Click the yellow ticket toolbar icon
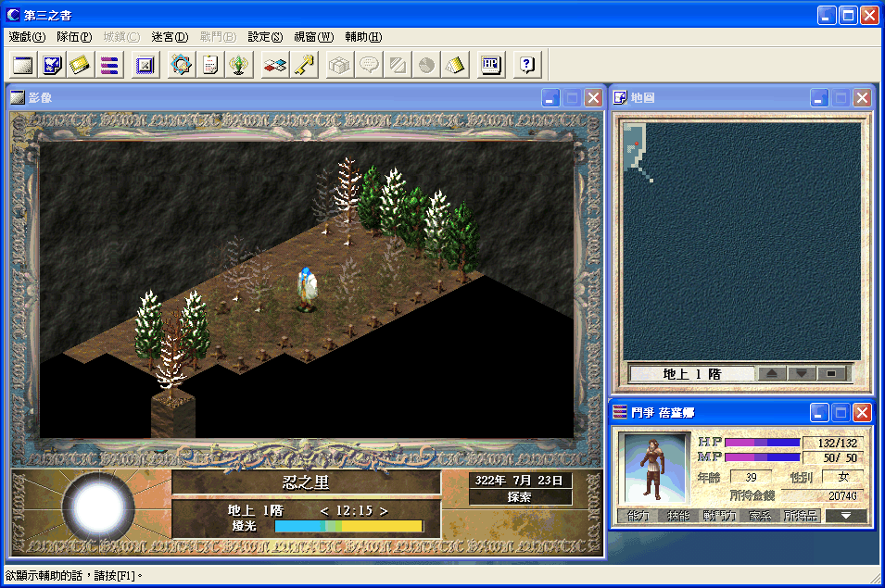Viewport: 885px width, 588px height. coord(81,65)
